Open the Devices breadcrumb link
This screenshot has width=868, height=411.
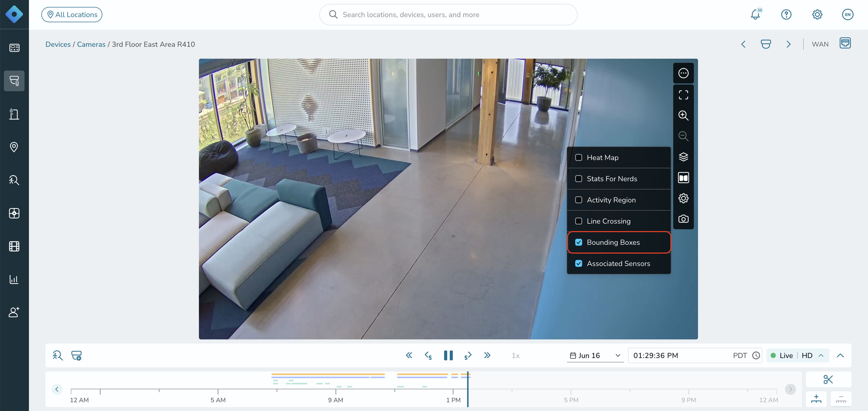pyautogui.click(x=58, y=44)
